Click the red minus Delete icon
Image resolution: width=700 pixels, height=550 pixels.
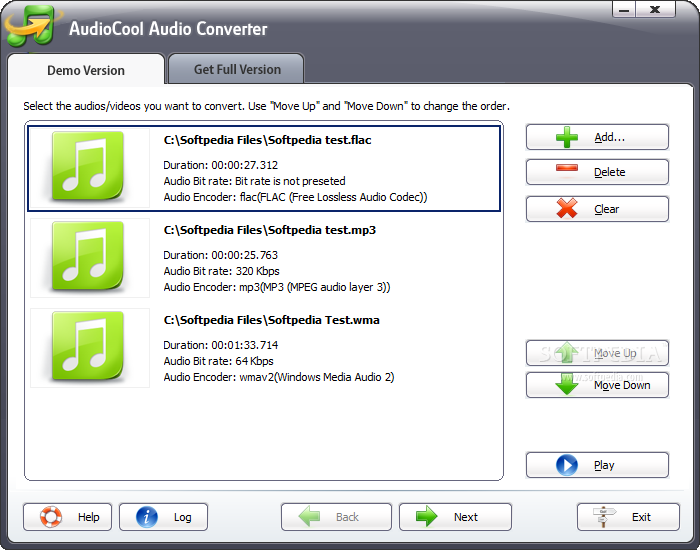pos(567,169)
